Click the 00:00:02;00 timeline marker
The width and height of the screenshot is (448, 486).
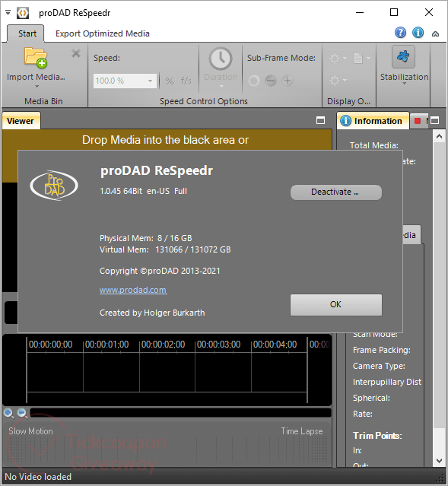[163, 345]
